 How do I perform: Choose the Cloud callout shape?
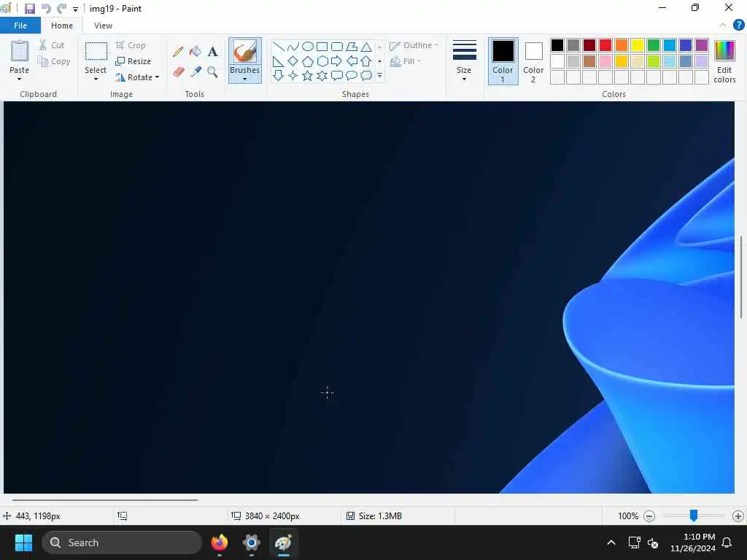366,75
